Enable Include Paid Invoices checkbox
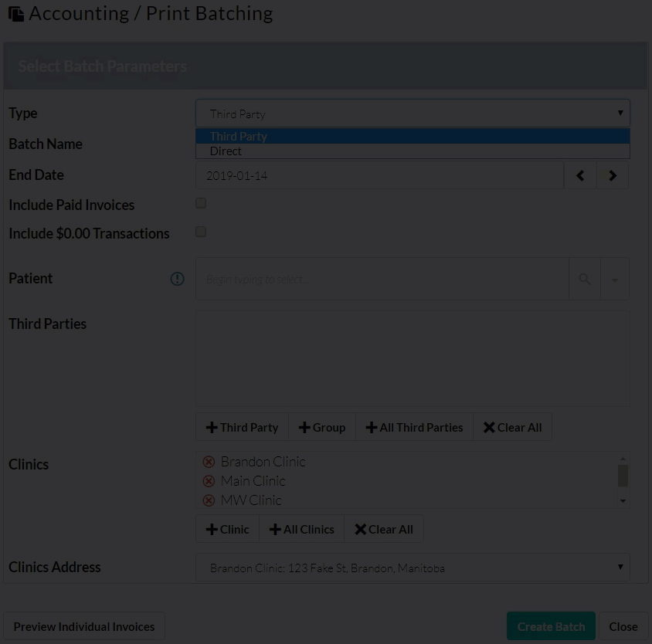The image size is (652, 644). pos(201,203)
